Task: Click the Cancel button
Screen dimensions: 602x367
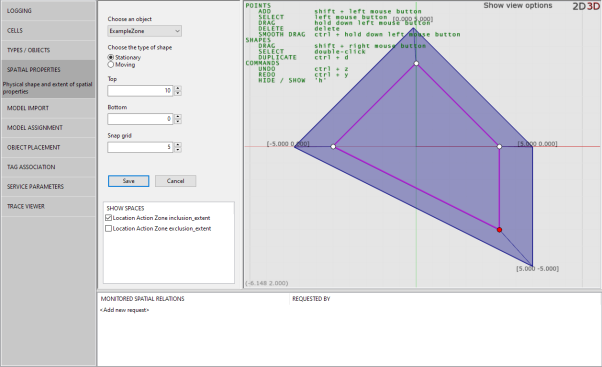Action: tap(175, 181)
